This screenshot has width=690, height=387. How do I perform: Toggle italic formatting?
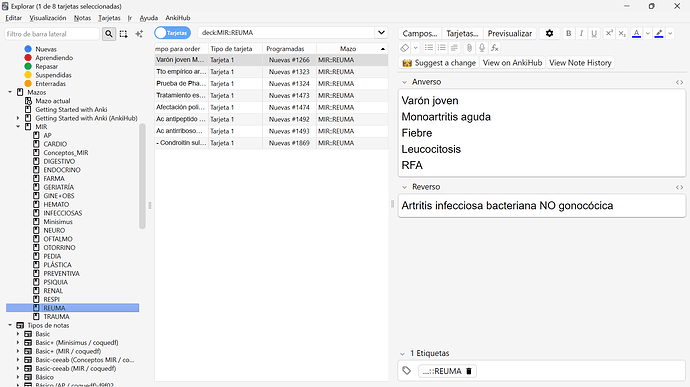(x=581, y=33)
